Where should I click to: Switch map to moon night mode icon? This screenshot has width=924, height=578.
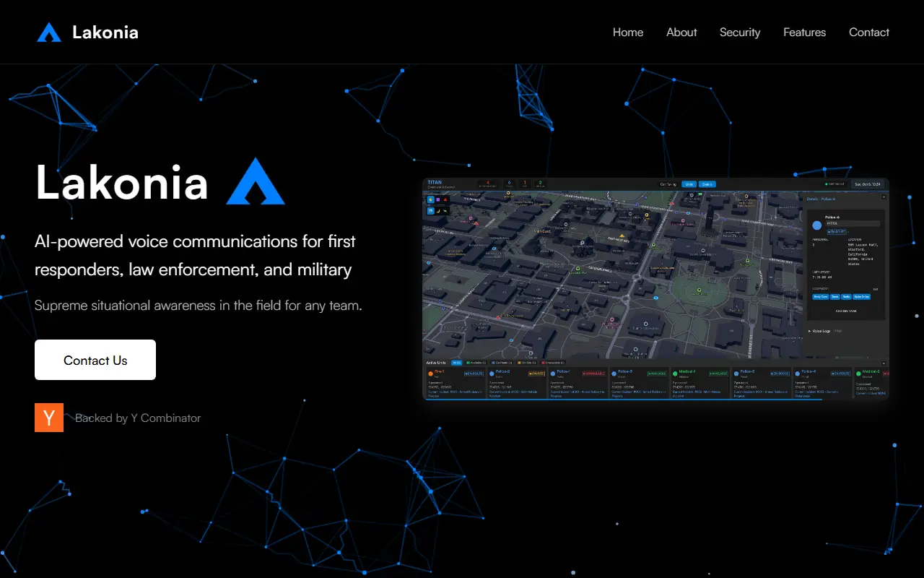click(438, 211)
